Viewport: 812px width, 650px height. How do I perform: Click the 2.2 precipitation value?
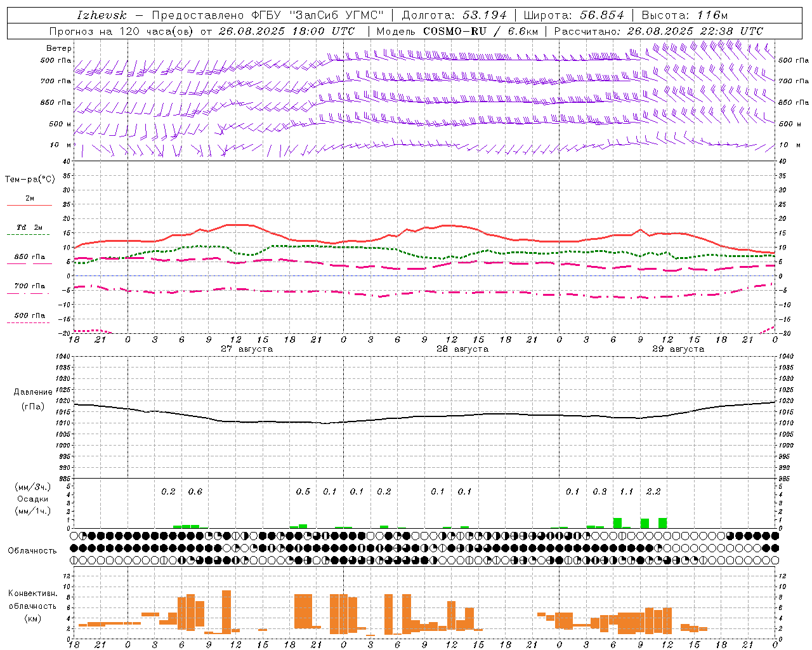pos(653,492)
